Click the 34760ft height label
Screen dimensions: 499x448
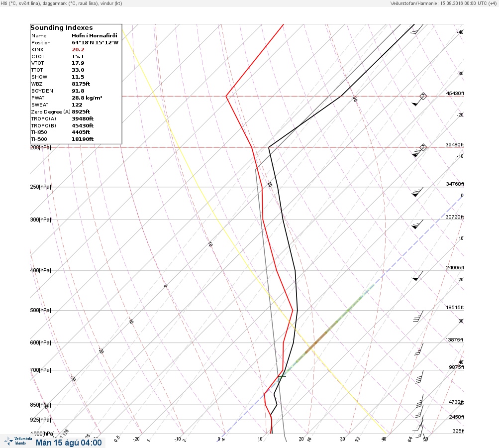[x=455, y=184]
